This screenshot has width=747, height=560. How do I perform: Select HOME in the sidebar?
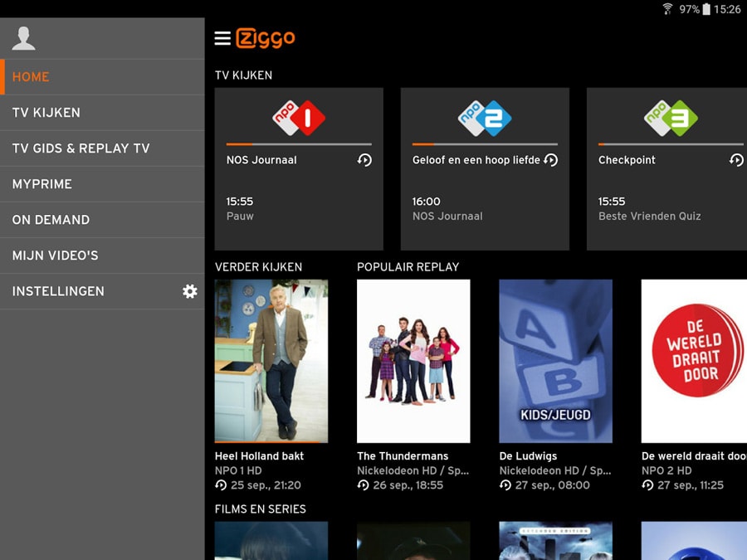coord(102,76)
